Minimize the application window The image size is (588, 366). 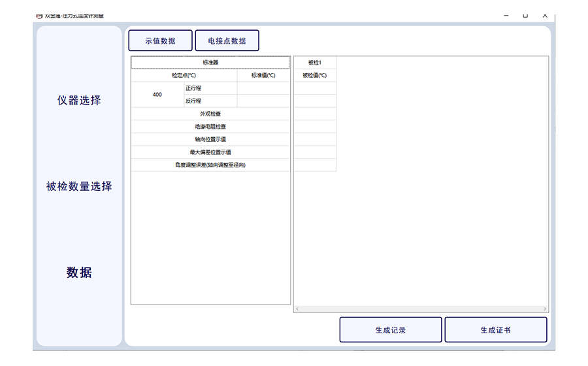click(x=506, y=15)
